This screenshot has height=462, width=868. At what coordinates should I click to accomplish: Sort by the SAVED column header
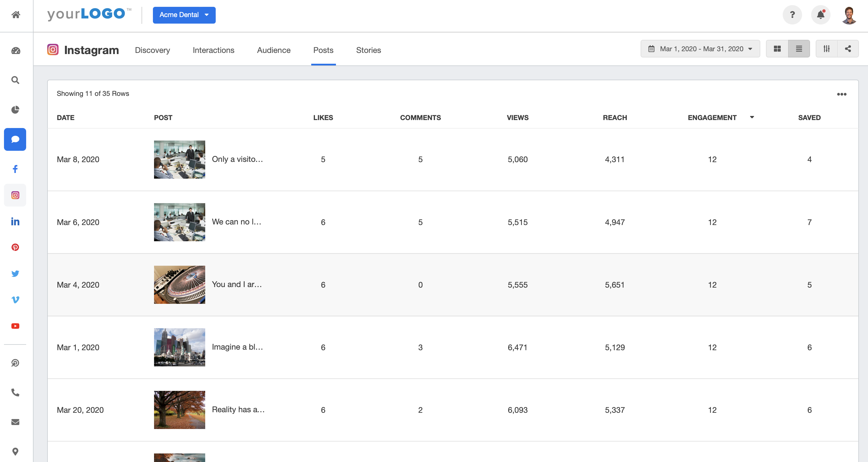click(809, 118)
